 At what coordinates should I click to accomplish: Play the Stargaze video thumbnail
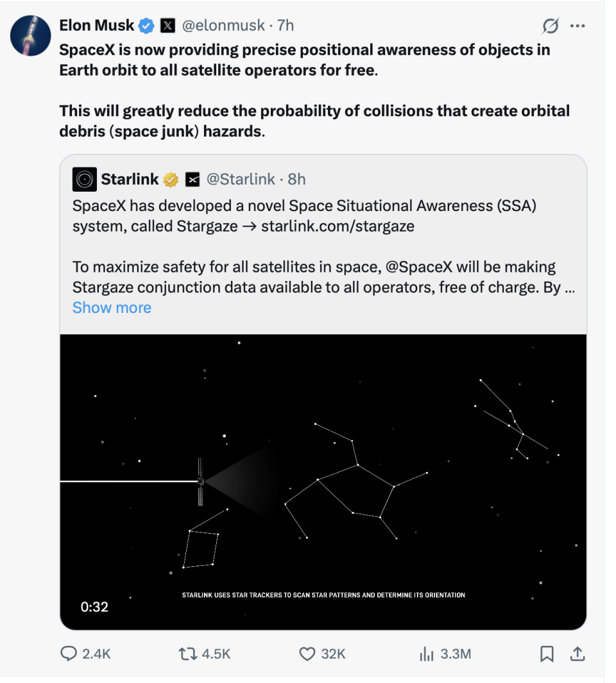coord(323,481)
